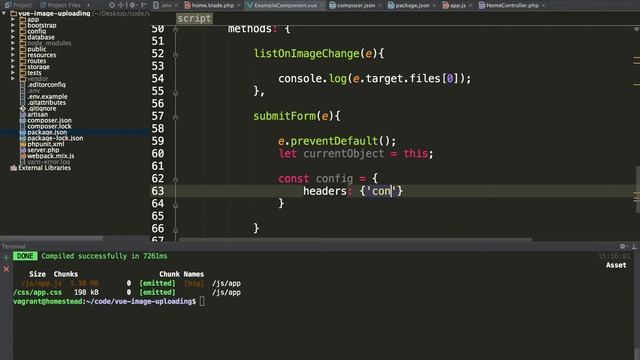Select the Project Files view tab
The height and width of the screenshot is (360, 640).
point(60,5)
